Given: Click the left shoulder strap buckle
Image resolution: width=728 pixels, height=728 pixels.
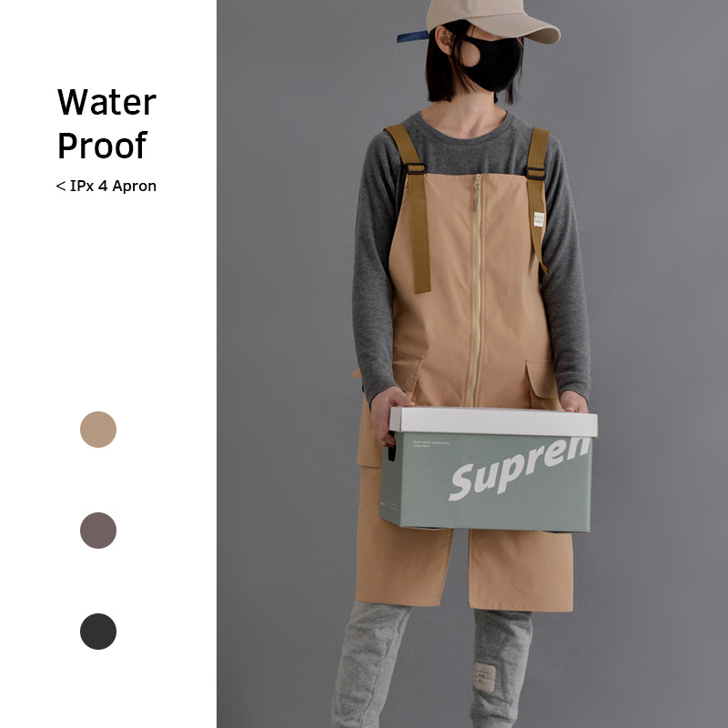Looking at the screenshot, I should (x=415, y=168).
